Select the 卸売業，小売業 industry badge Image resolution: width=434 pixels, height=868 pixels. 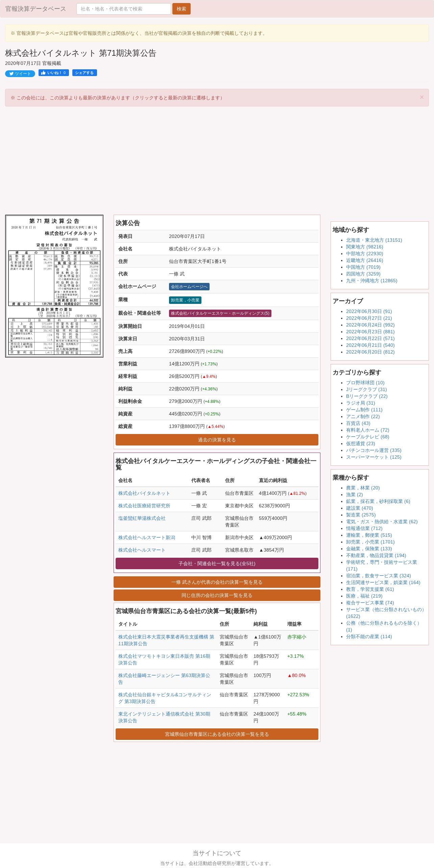pyautogui.click(x=185, y=300)
